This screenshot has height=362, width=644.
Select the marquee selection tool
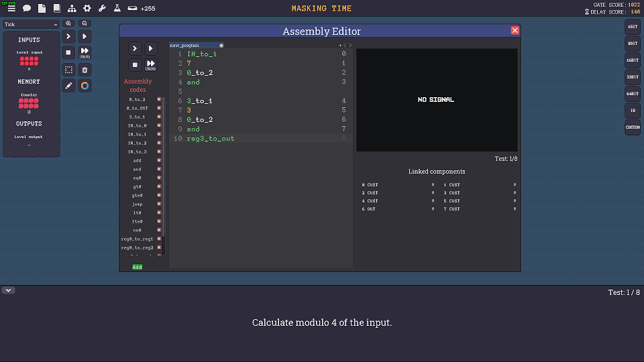pos(68,70)
